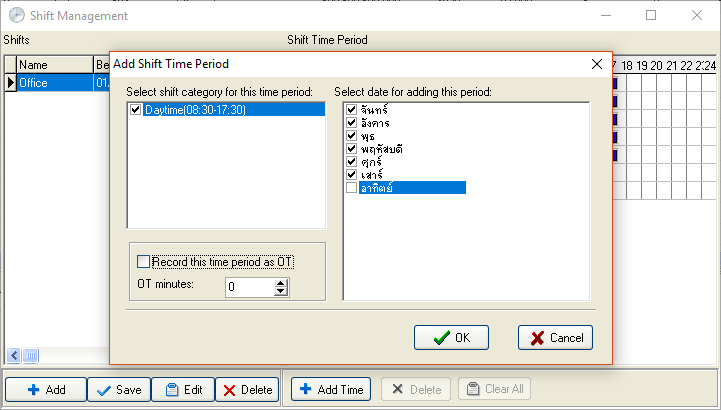Image resolution: width=721 pixels, height=410 pixels.
Task: Click the left arrow of horizontal scrollbar
Action: pos(14,355)
